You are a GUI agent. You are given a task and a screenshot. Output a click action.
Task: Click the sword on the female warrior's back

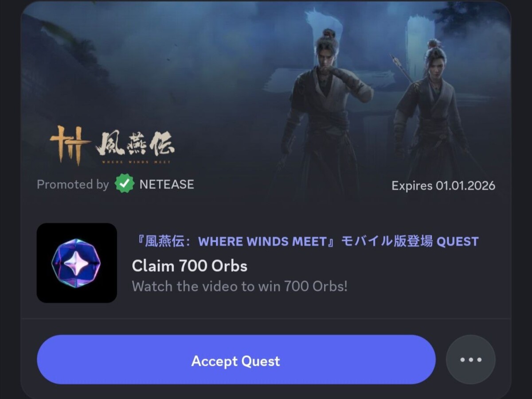click(x=403, y=69)
